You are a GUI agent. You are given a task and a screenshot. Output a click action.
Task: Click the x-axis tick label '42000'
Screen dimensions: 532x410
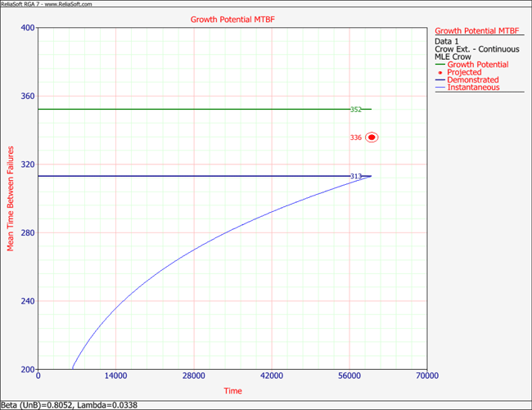click(x=272, y=376)
